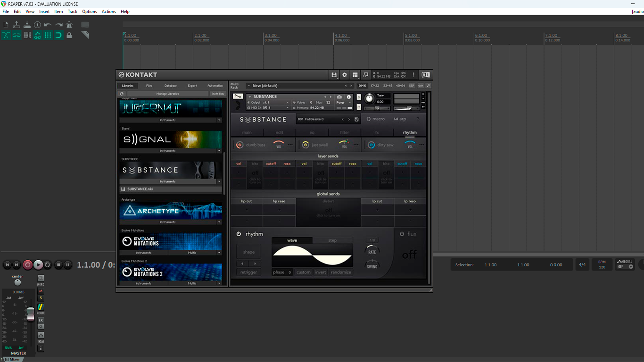
Task: Click the question mark help icon in Substance
Action: (418, 119)
